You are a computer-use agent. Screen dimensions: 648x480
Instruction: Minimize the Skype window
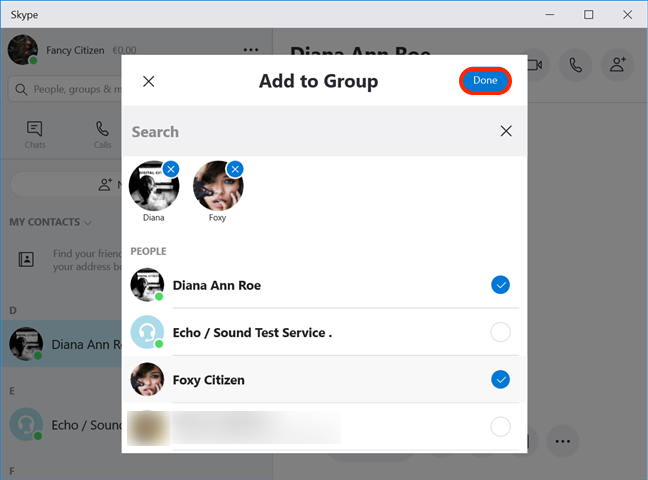click(550, 14)
